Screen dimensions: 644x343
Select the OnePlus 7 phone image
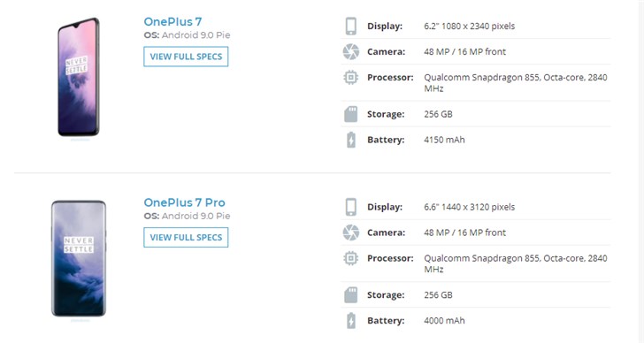pyautogui.click(x=79, y=77)
